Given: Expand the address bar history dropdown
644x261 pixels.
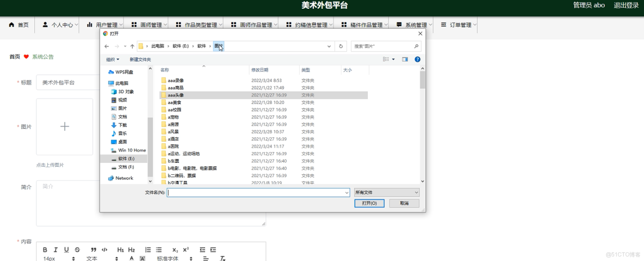Looking at the screenshot, I should (329, 46).
